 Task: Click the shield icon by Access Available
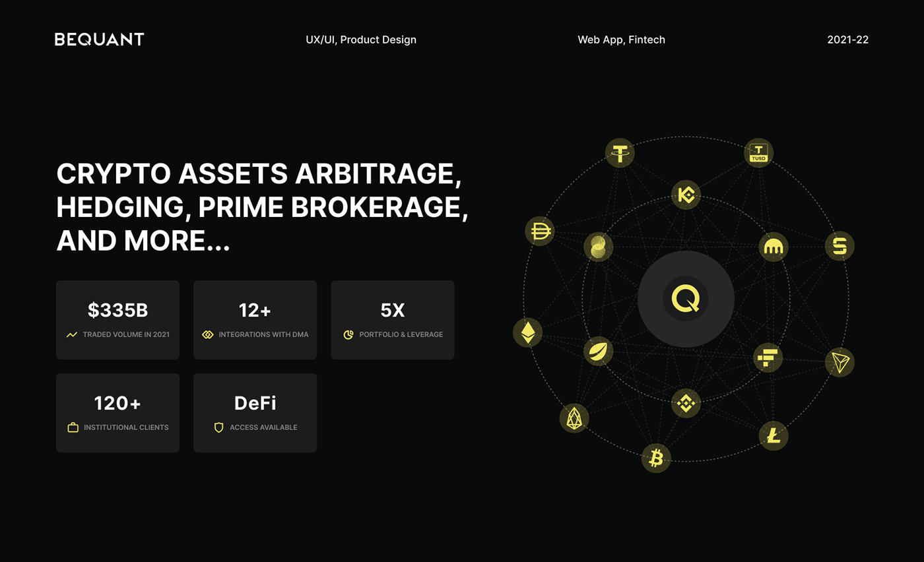point(219,427)
